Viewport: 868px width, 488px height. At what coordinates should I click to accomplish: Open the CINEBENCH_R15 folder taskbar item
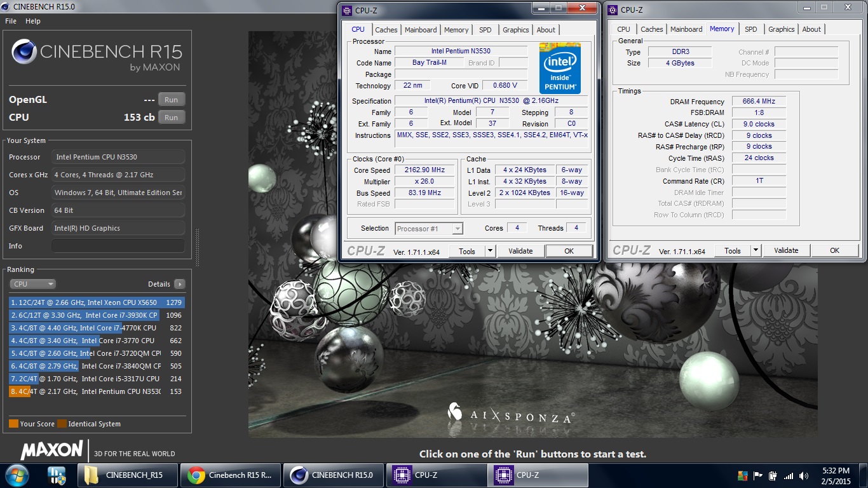pyautogui.click(x=127, y=475)
